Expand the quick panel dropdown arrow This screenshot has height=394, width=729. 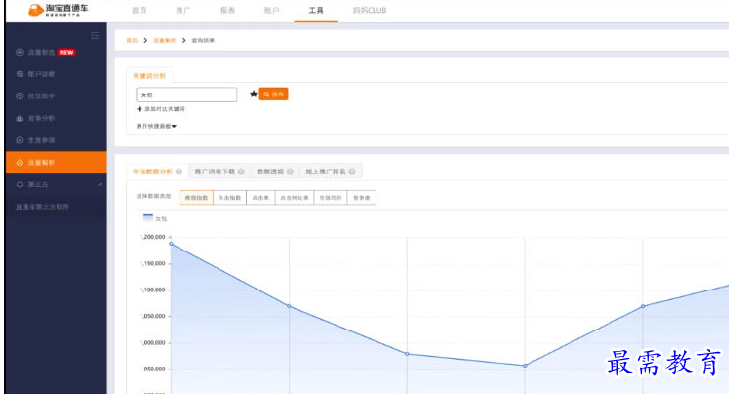[x=174, y=127]
